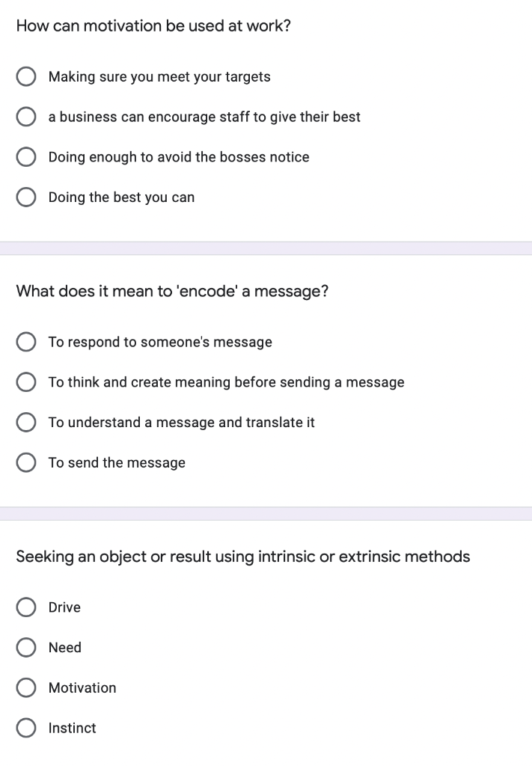
Task: Click the 'encode a message' question title
Action: [172, 291]
